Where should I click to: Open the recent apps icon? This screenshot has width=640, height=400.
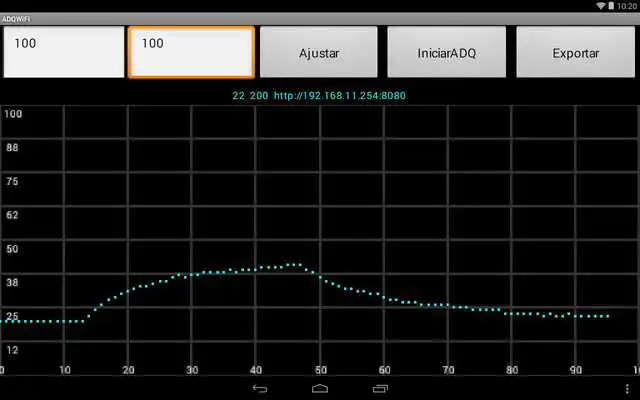(380, 389)
